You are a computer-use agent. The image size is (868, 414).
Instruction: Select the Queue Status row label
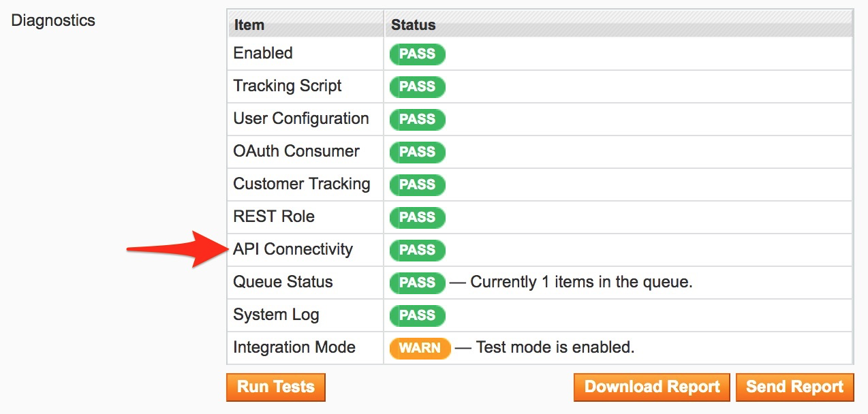(283, 282)
